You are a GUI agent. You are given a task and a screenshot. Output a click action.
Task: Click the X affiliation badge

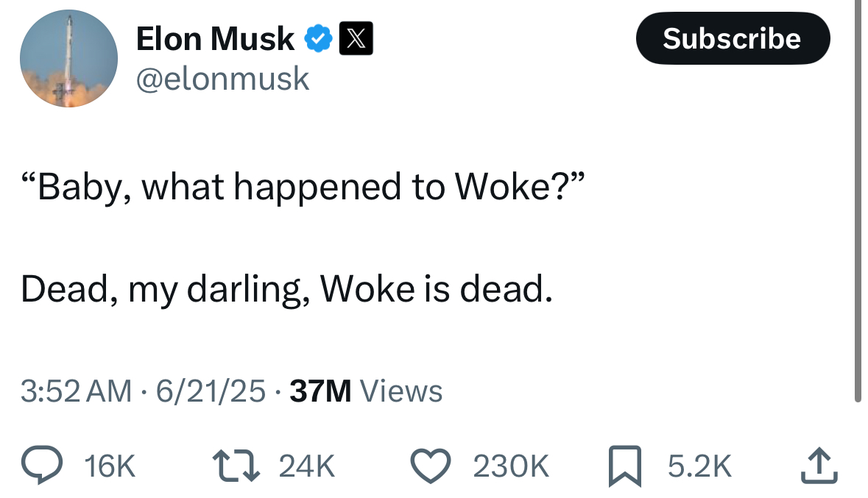[356, 39]
